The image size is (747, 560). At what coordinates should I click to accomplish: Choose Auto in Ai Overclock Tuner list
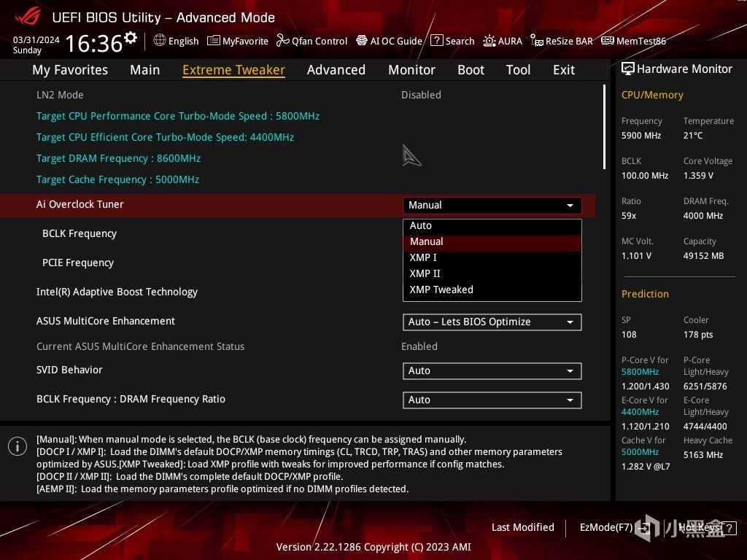[x=492, y=226]
